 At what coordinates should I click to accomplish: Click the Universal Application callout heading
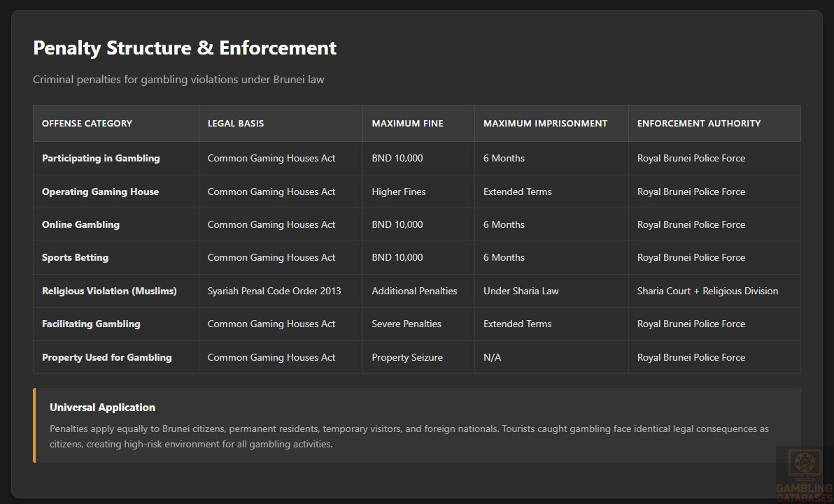102,408
